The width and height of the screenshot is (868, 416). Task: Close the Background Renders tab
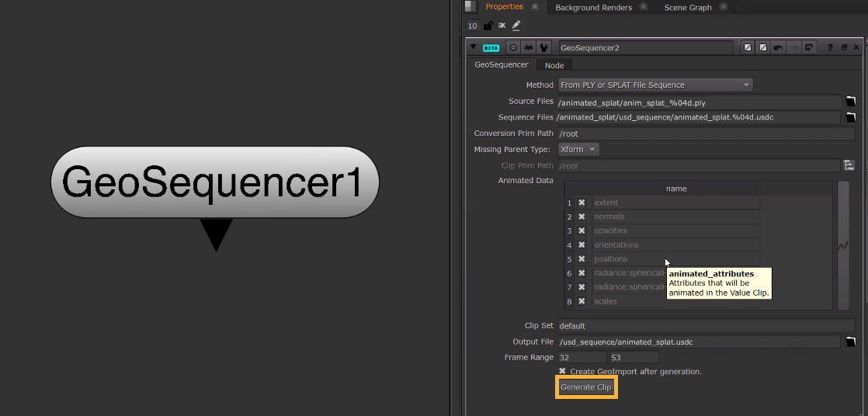point(644,7)
